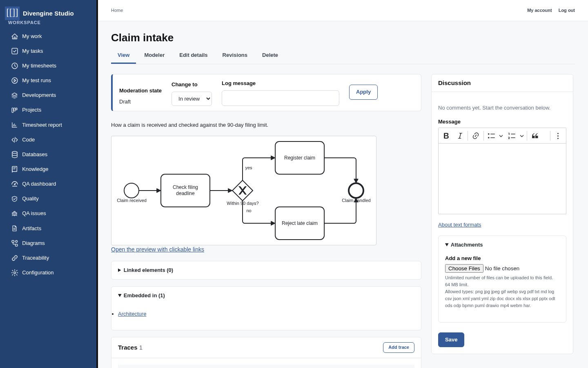
Task: Focus the Log message input field
Action: tap(281, 98)
